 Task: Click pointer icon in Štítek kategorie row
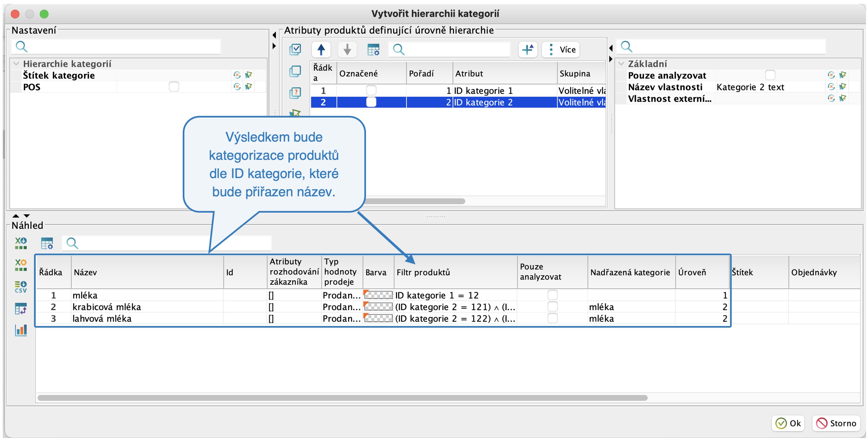coord(249,75)
